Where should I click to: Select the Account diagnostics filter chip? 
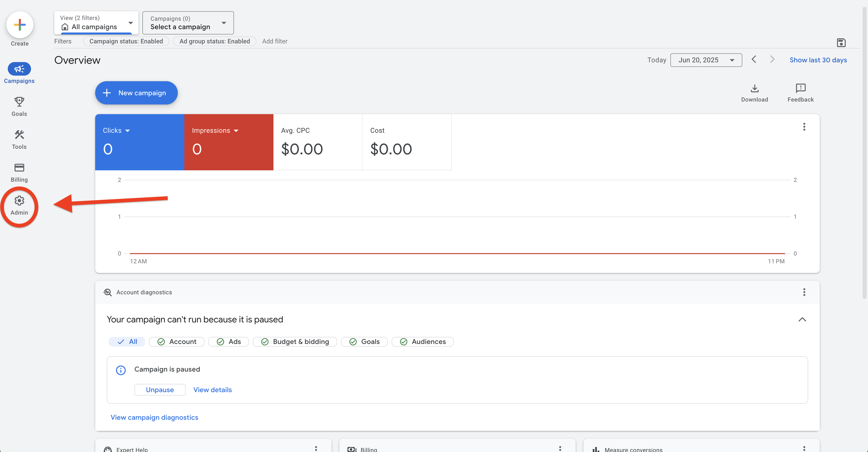tap(176, 342)
